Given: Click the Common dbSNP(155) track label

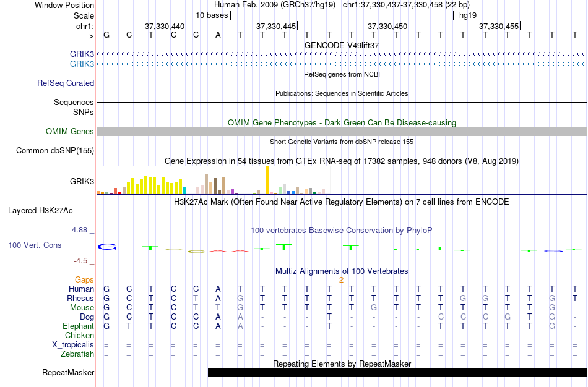Looking at the screenshot, I should click(x=55, y=151).
